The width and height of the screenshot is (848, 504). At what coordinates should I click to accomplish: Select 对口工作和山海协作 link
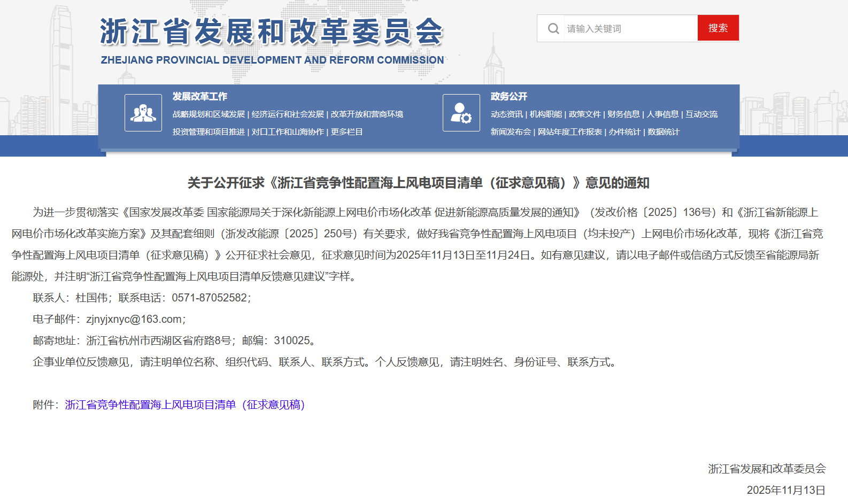pos(288,132)
